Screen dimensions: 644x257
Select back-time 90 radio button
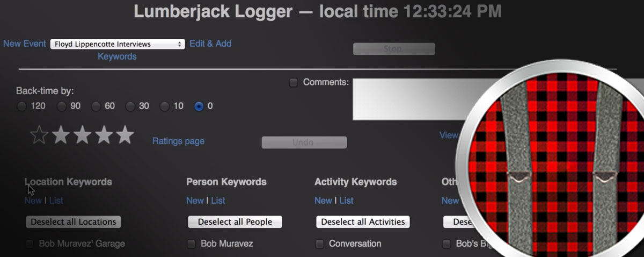click(62, 106)
